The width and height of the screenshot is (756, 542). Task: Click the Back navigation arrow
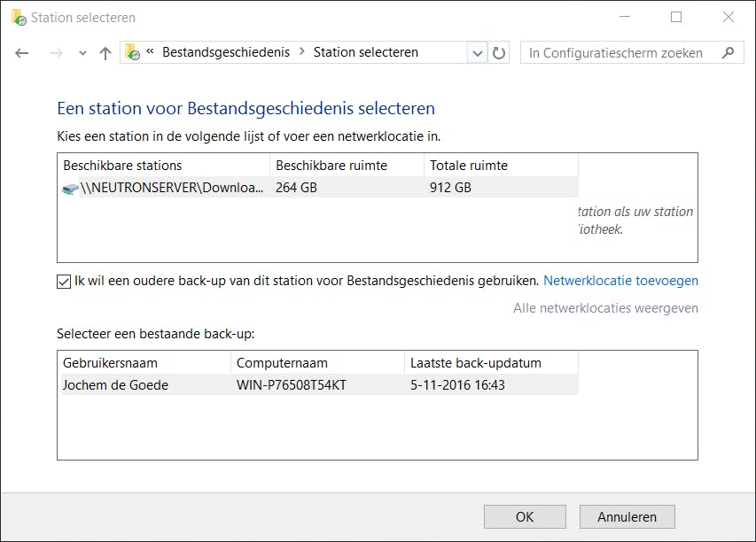[x=22, y=53]
